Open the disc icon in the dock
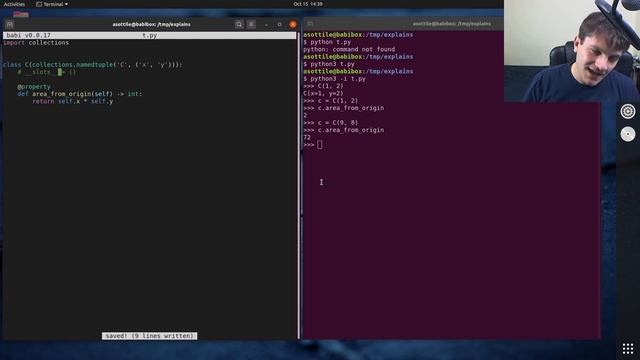This screenshot has height=360, width=640. coord(628,134)
